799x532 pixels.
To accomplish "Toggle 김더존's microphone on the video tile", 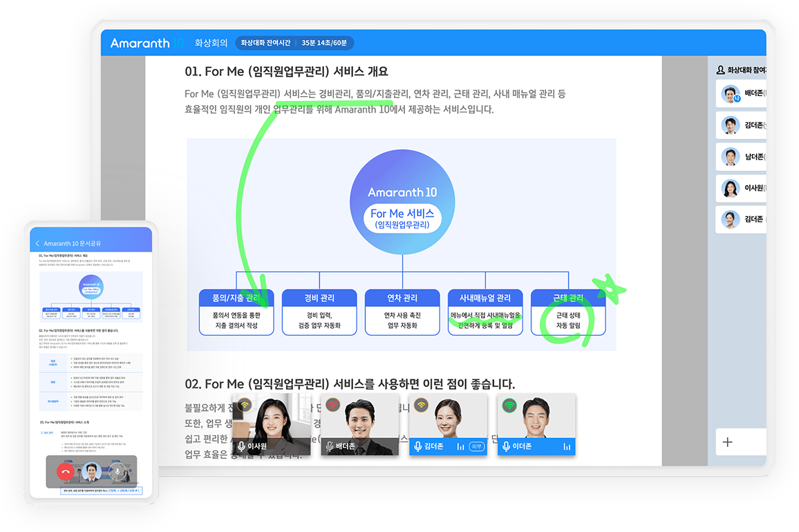I will point(418,446).
